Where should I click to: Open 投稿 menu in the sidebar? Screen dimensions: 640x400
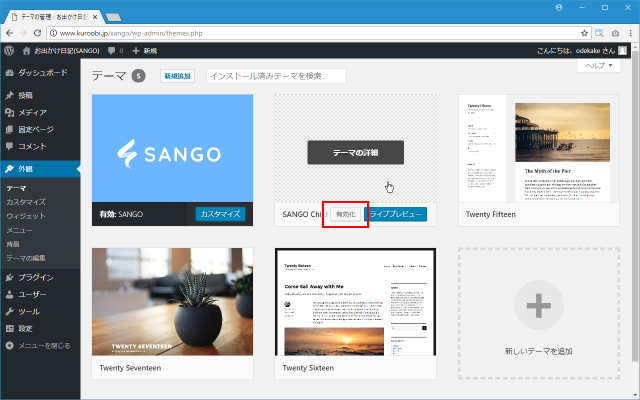(x=40, y=95)
